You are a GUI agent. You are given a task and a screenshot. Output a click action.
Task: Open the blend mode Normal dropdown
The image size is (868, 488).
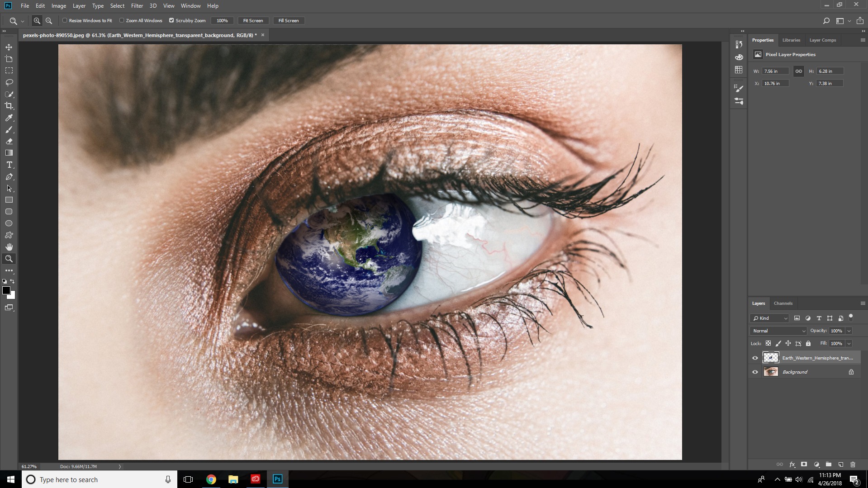point(778,331)
